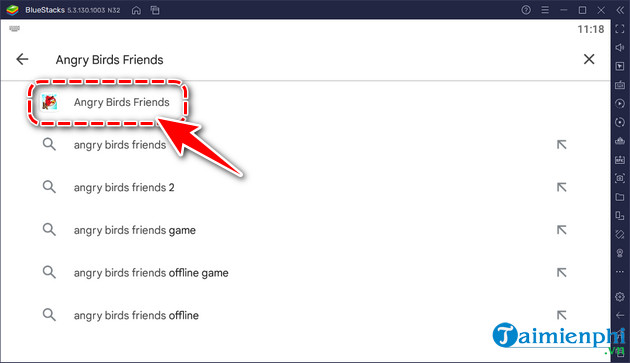Image resolution: width=630 pixels, height=363 pixels.
Task: Select 'angry birds friends game' suggestion
Action: pyautogui.click(x=135, y=230)
